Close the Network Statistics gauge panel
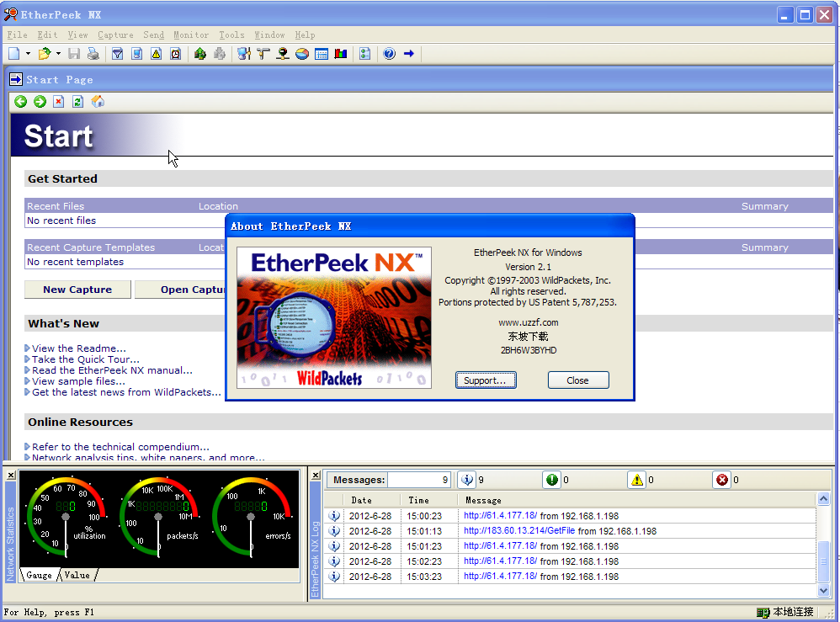Screen dimensions: 840x622 pos(11,476)
